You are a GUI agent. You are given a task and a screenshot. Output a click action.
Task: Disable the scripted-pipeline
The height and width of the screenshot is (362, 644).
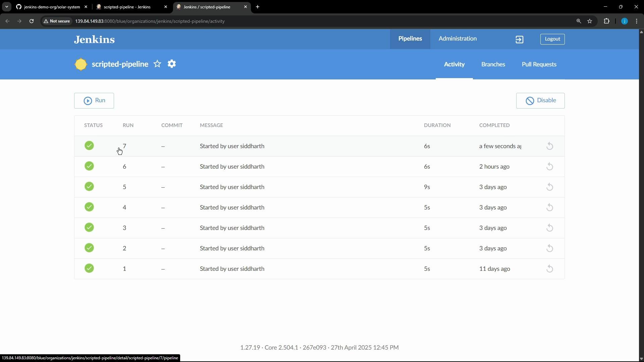pyautogui.click(x=540, y=101)
